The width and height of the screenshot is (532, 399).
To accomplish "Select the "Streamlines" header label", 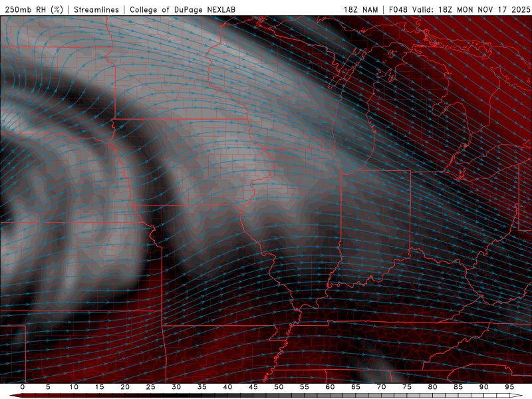I will [96, 9].
